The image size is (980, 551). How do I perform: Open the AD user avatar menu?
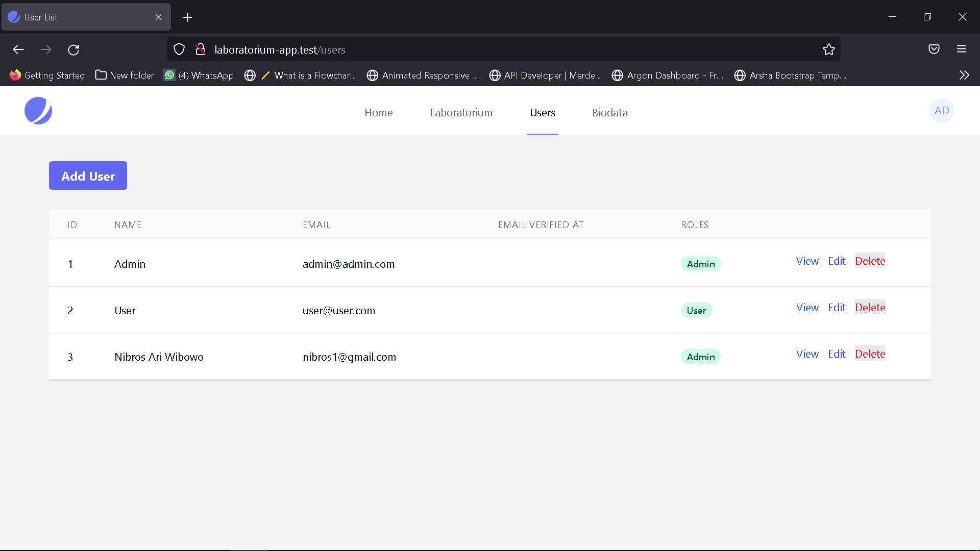942,111
